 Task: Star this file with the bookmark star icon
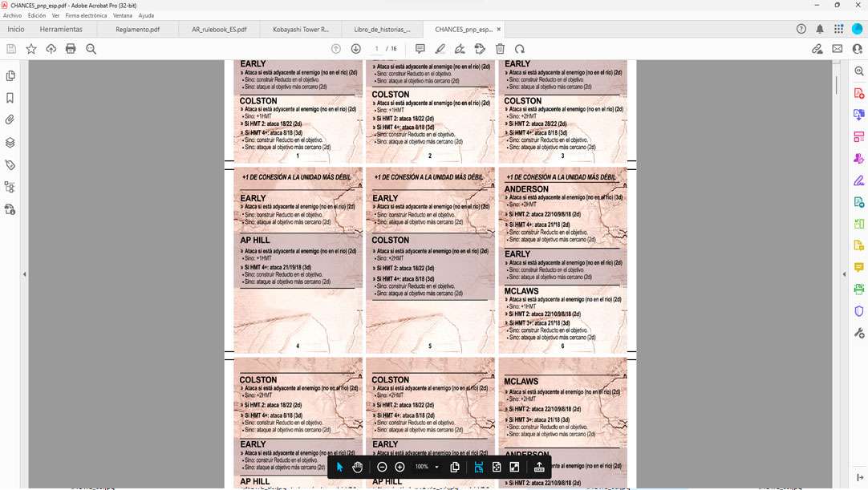31,49
